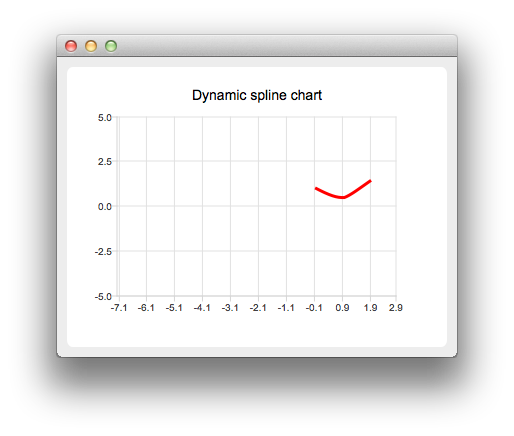Screen dimensions: 514x436
Task: Click the -2.1 x-axis label
Action: [258, 308]
